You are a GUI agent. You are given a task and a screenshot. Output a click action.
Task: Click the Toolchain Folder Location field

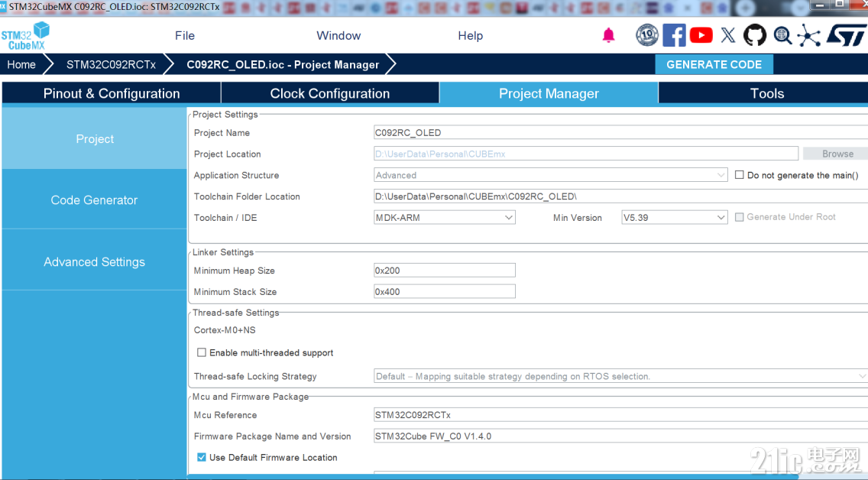[620, 196]
